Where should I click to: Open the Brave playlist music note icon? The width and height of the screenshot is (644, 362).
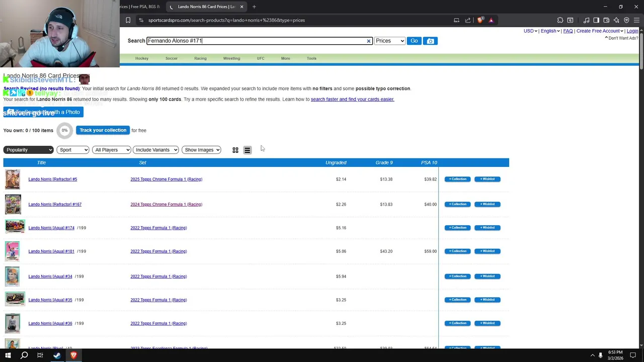point(586,20)
